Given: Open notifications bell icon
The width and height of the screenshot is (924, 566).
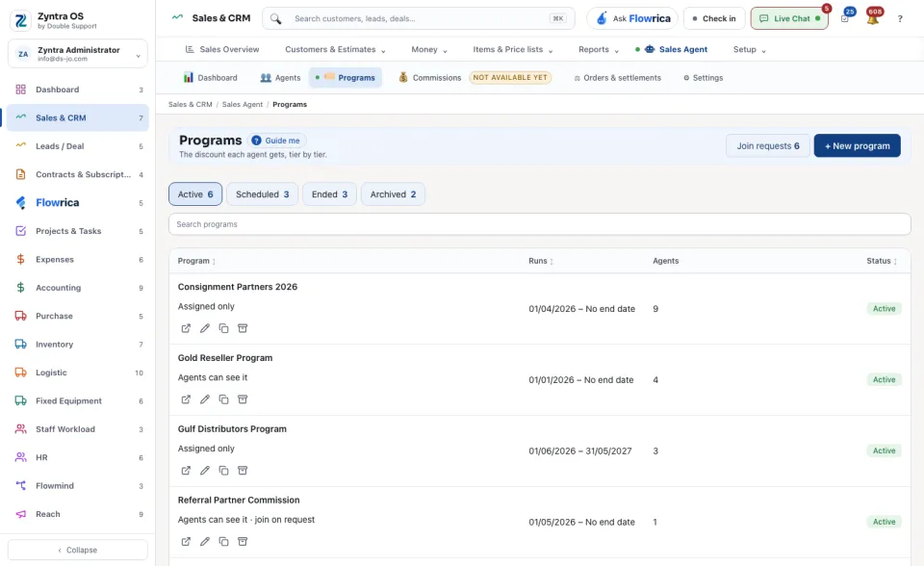Looking at the screenshot, I should [x=873, y=19].
